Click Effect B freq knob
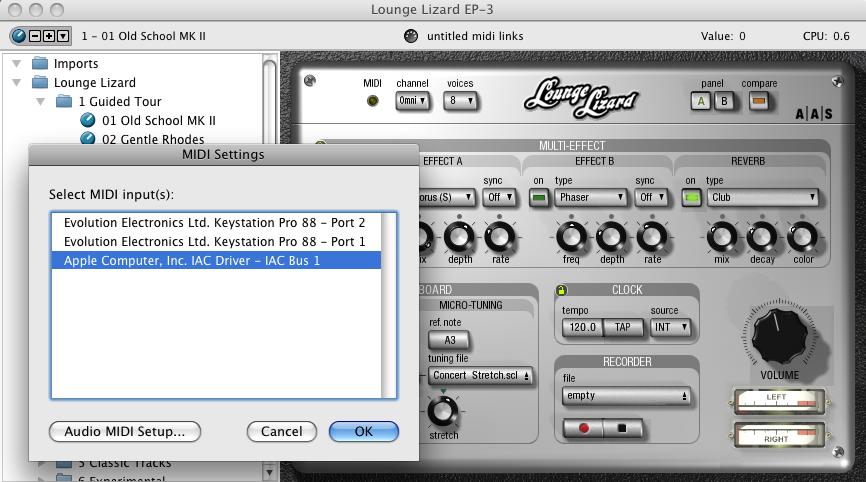This screenshot has width=866, height=482. [x=571, y=237]
